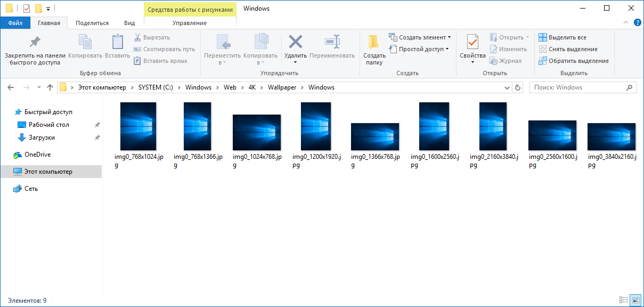644x307 pixels.
Task: Click Снять выделение in the ribbon
Action: pos(568,49)
